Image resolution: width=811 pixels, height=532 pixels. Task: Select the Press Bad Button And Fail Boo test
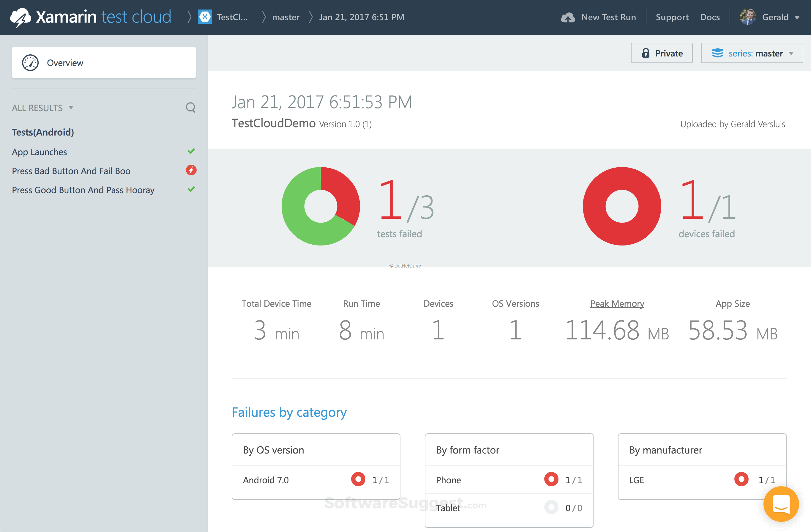coord(71,171)
